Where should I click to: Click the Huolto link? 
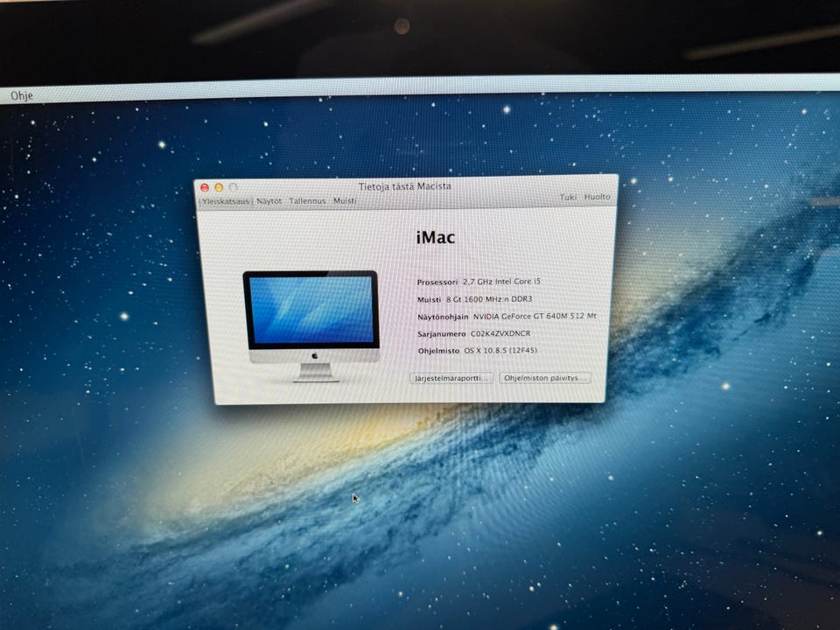click(x=597, y=197)
